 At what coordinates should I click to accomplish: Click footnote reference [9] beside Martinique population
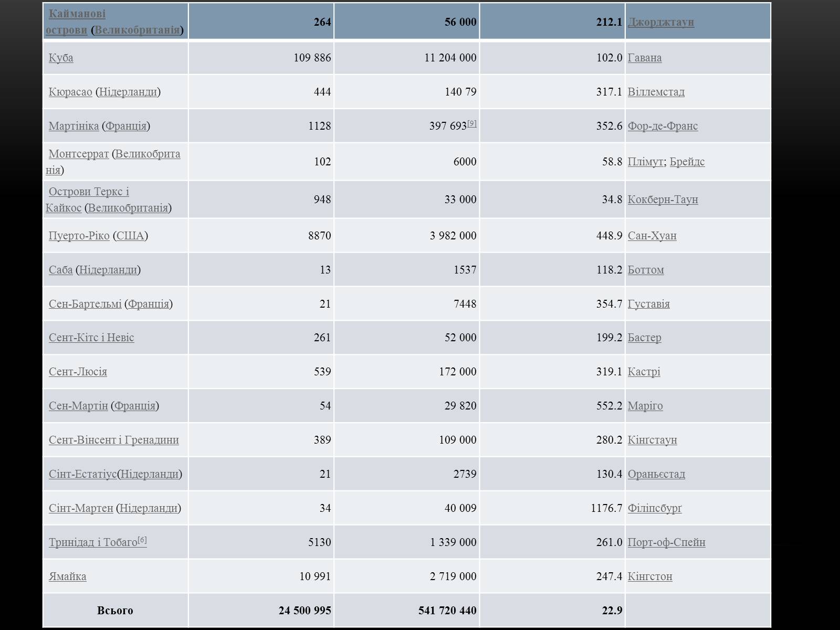[x=472, y=123]
